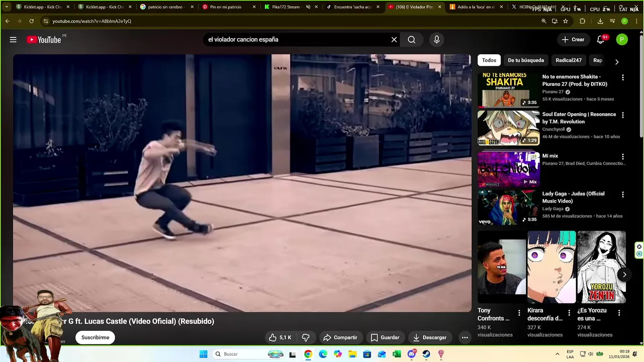This screenshot has height=362, width=644.
Task: Like the video with thumbs up
Action: (280, 337)
